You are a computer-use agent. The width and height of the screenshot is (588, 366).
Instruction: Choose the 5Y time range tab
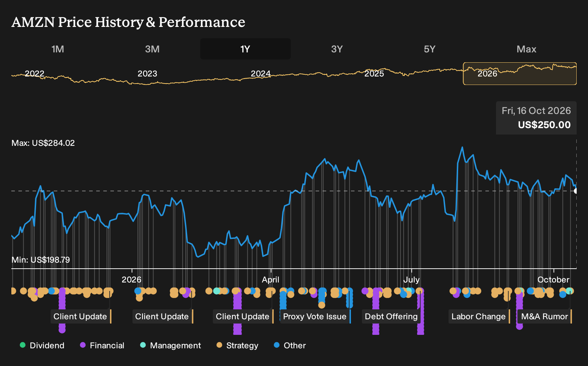430,49
